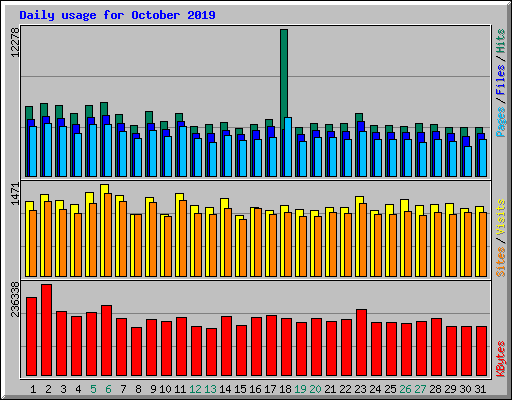Click the 1471 axis value label
The image size is (512, 400).
pyautogui.click(x=16, y=194)
